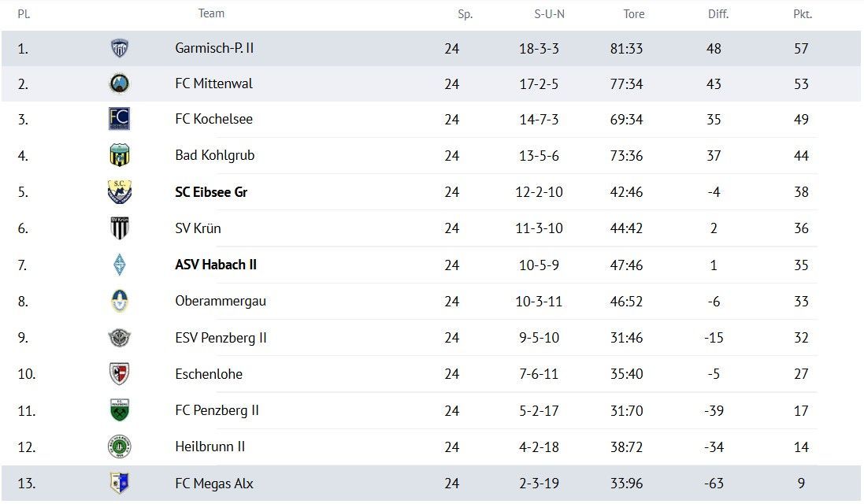The height and width of the screenshot is (504, 864).
Task: Click the Bad Kohlgrub club emblem
Action: coord(120,155)
